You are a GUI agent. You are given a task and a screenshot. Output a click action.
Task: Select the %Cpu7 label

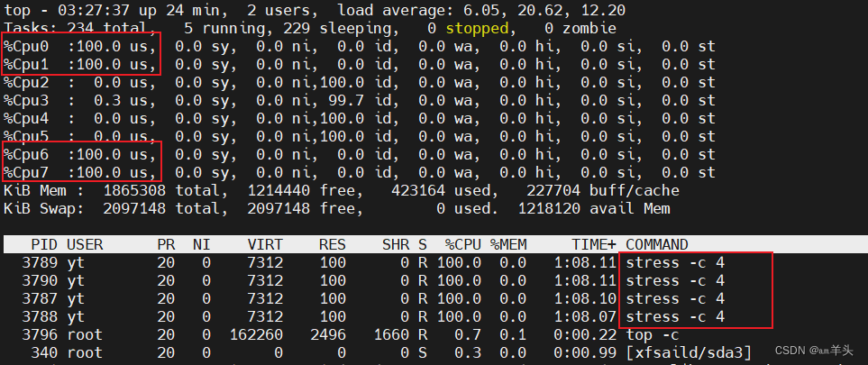(26, 173)
